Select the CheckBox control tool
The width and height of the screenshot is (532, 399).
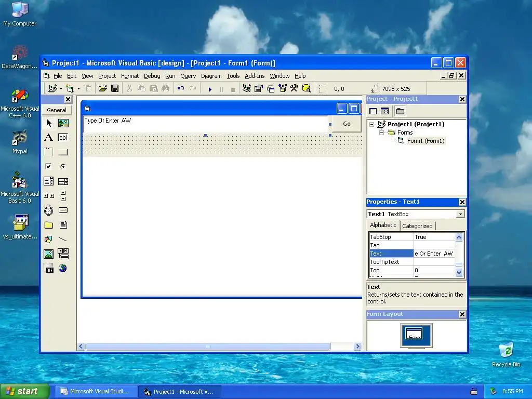48,166
